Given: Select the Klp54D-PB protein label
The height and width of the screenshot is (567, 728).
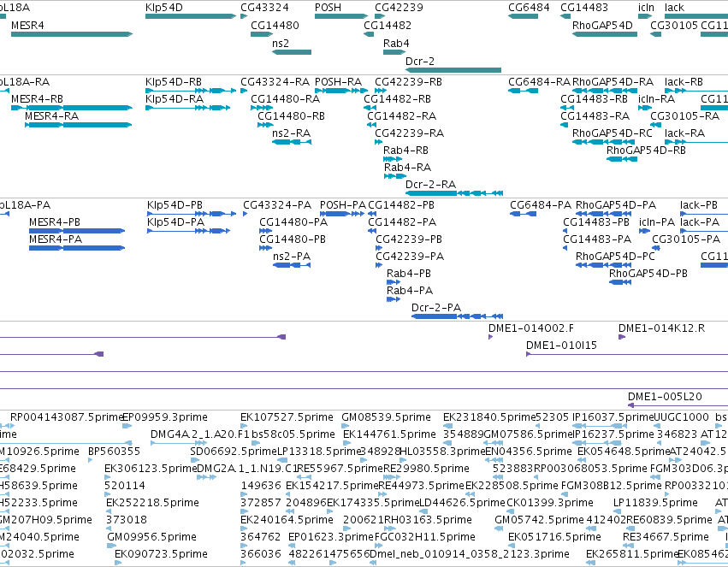Looking at the screenshot, I should tap(175, 205).
